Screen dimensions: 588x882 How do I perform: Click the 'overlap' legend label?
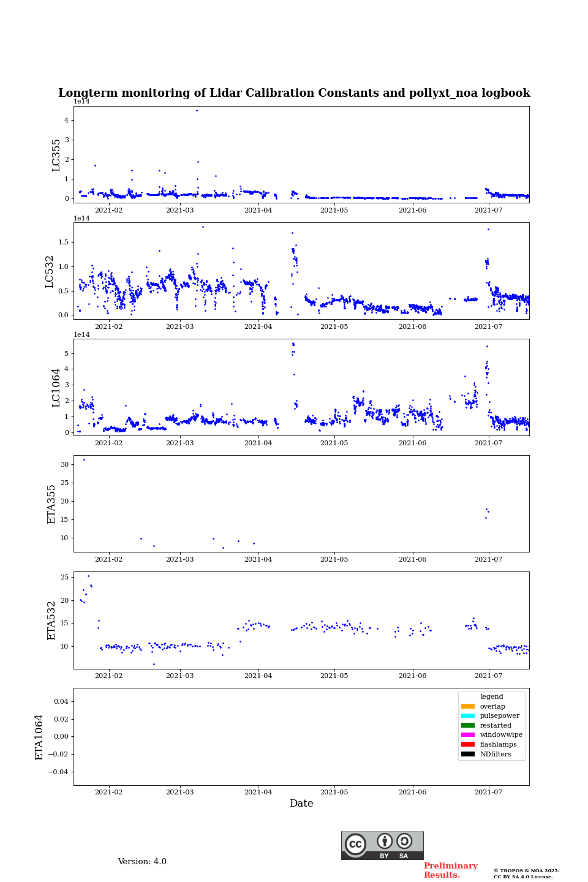pos(492,706)
